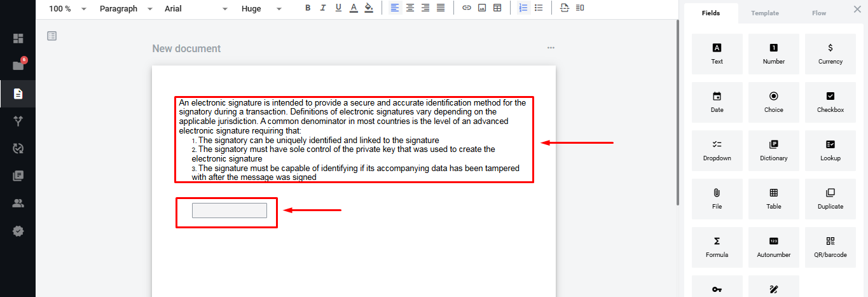The width and height of the screenshot is (868, 297).
Task: Apply bulleted list formatting
Action: coord(539,8)
